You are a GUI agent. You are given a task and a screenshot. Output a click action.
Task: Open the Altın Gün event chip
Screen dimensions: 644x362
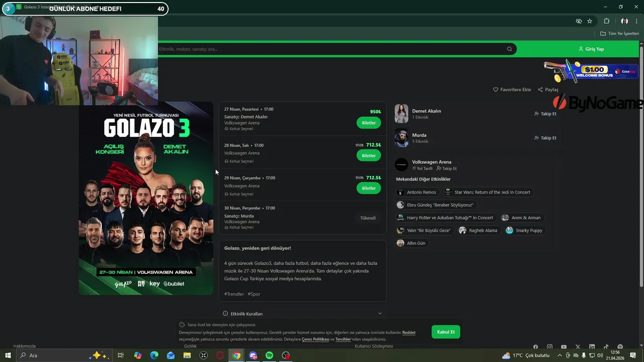pyautogui.click(x=412, y=243)
